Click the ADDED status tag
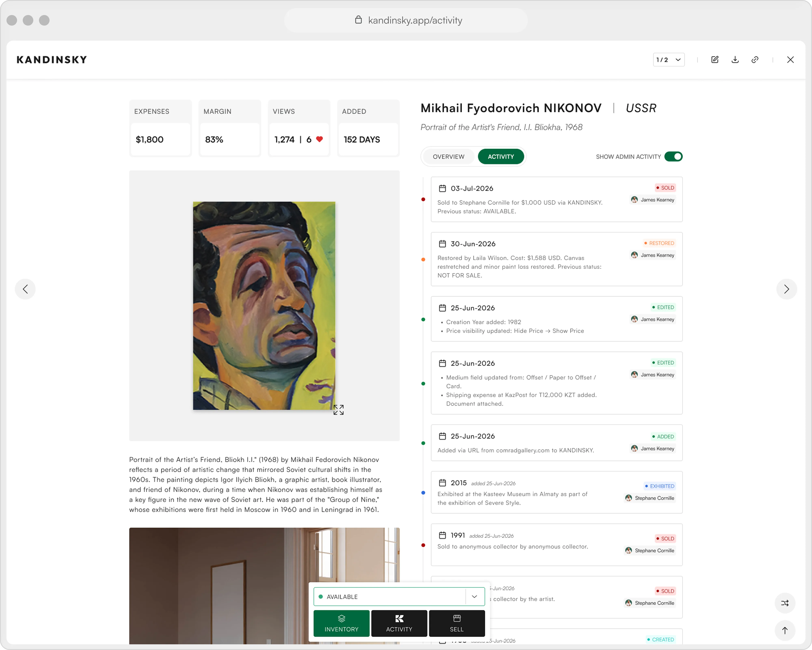This screenshot has width=812, height=650. [x=663, y=436]
